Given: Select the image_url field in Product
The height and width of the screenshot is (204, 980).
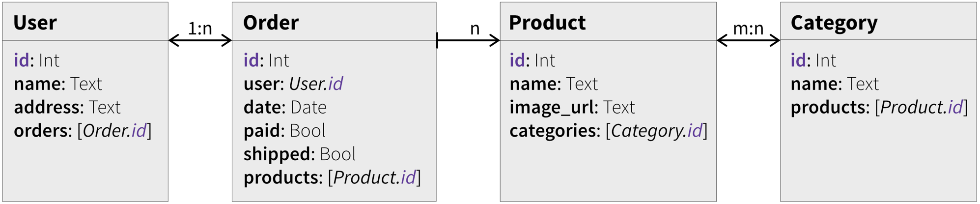Looking at the screenshot, I should point(572,107).
